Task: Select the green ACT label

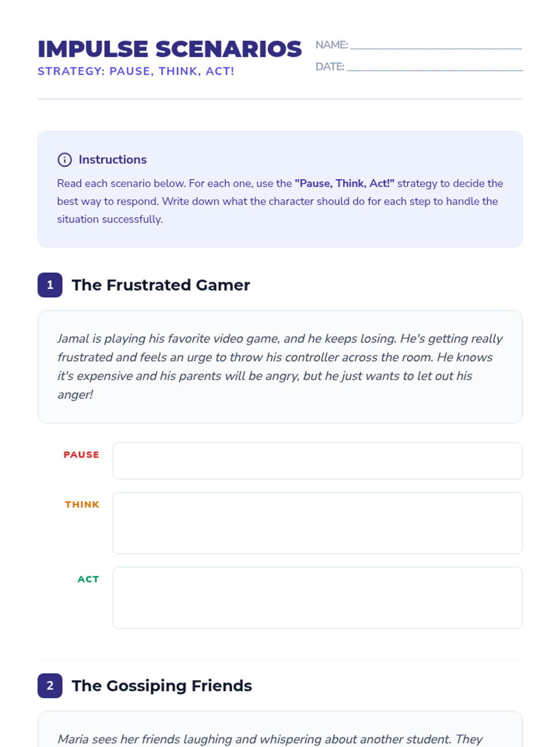Action: [x=88, y=579]
